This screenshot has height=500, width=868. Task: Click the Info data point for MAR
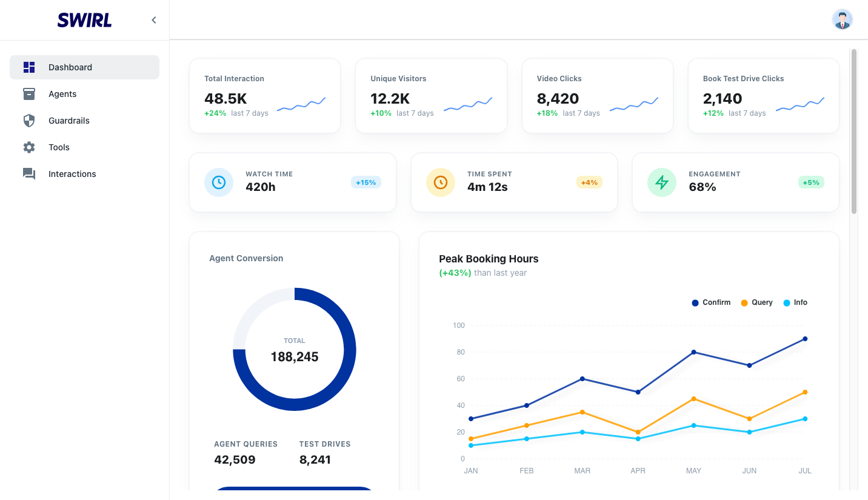coord(583,432)
